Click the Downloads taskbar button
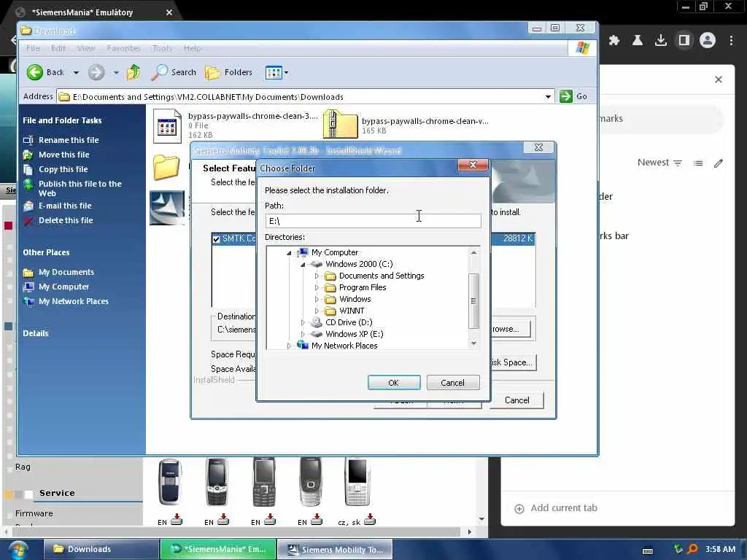 101,549
